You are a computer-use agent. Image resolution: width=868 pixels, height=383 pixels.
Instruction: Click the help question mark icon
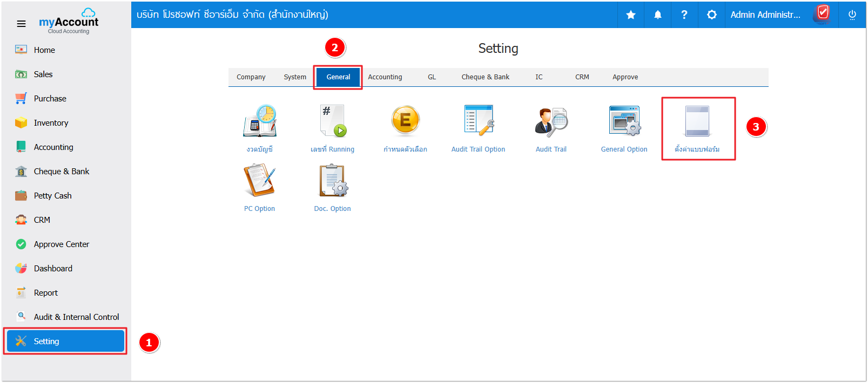coord(684,15)
